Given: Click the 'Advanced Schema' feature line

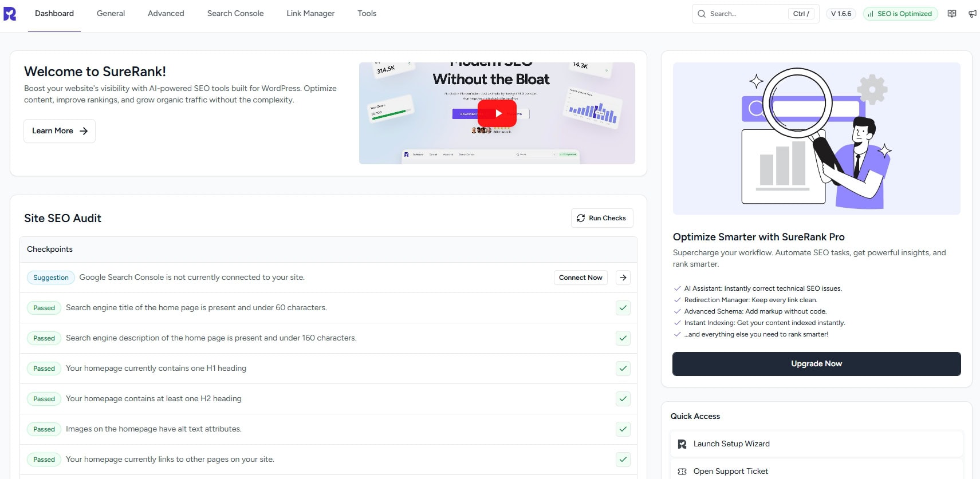Looking at the screenshot, I should pyautogui.click(x=755, y=311).
